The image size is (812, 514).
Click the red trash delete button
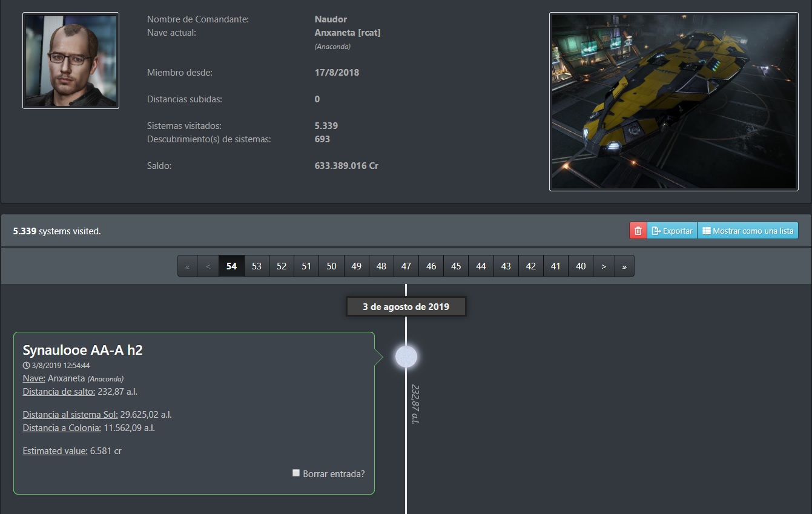point(638,231)
